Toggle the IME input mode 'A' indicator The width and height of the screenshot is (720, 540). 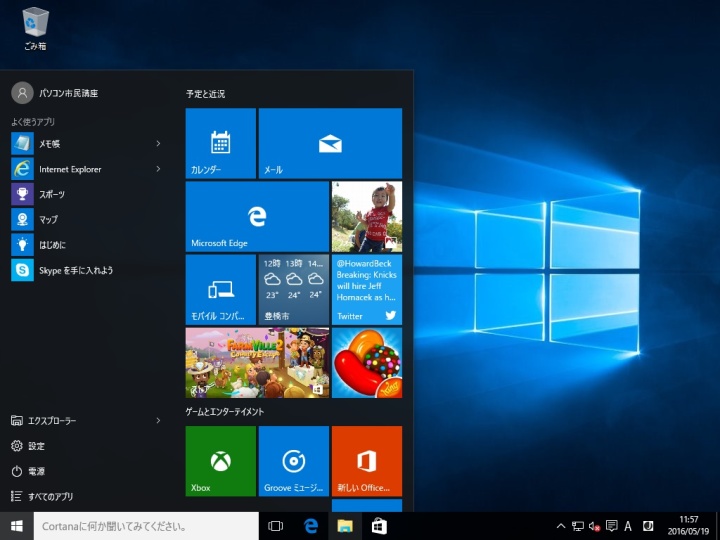click(x=628, y=526)
